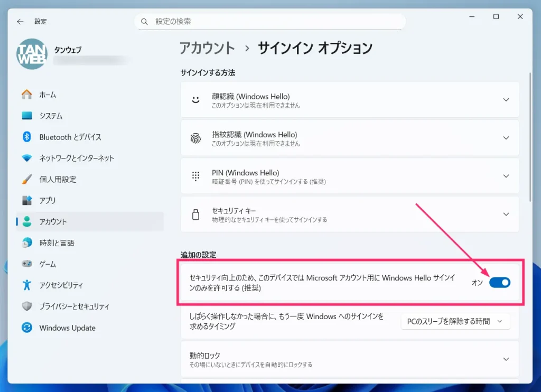Click the Accounts person icon
Screen dimensions: 541x392
coord(26,221)
